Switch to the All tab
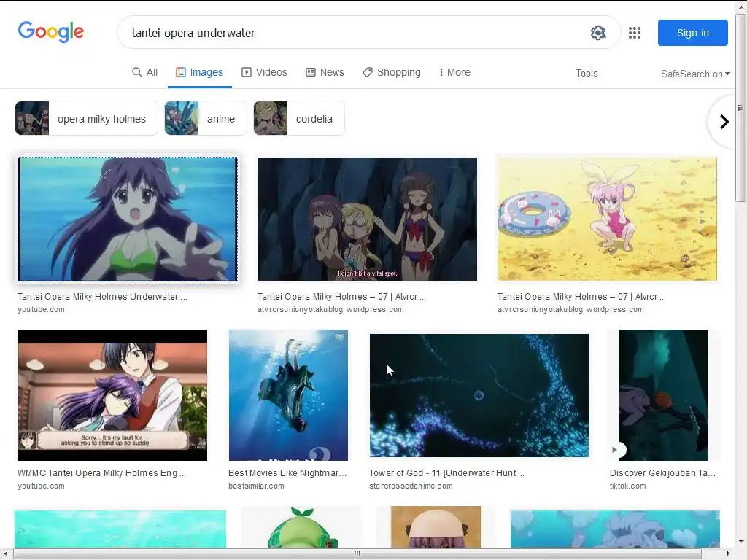 tap(144, 72)
